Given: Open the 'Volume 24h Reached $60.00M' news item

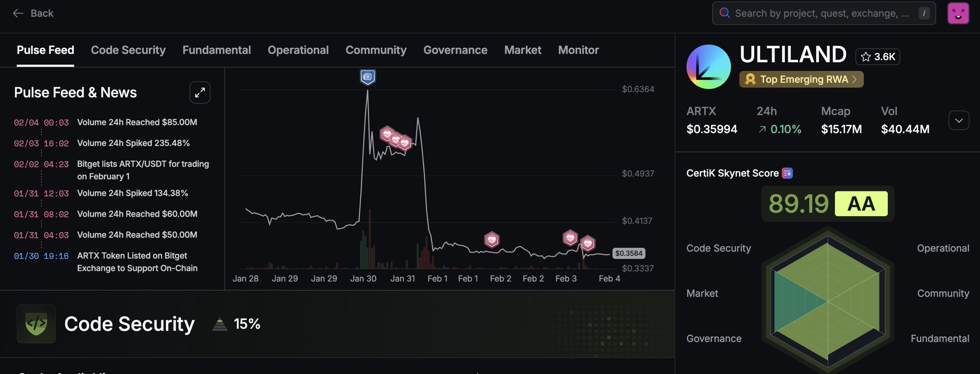Looking at the screenshot, I should [x=137, y=214].
